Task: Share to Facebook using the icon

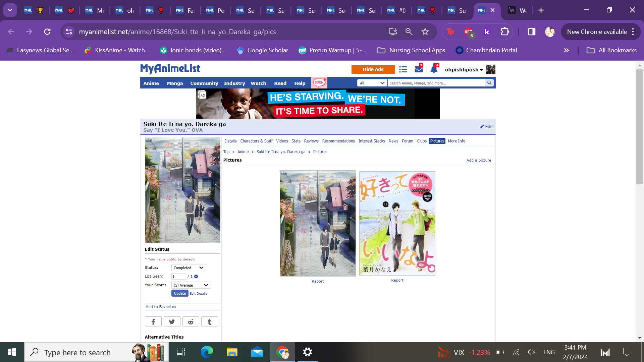Action: [x=153, y=322]
